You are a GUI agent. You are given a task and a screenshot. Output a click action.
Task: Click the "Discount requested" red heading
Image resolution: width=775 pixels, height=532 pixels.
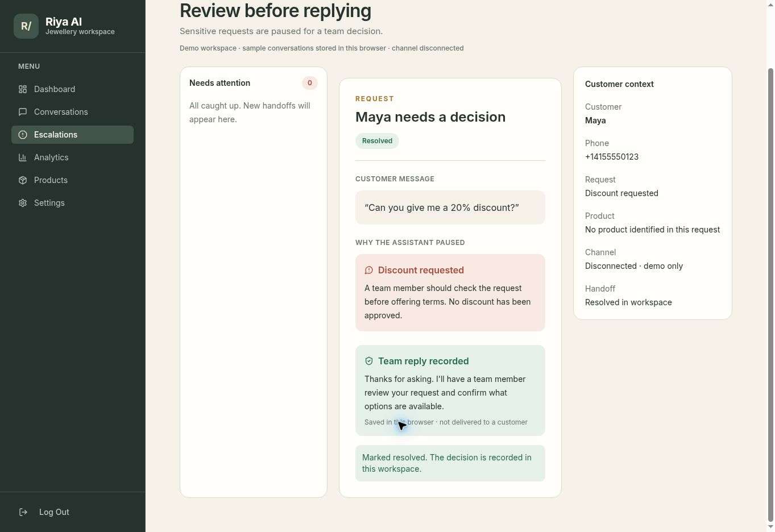[421, 270]
